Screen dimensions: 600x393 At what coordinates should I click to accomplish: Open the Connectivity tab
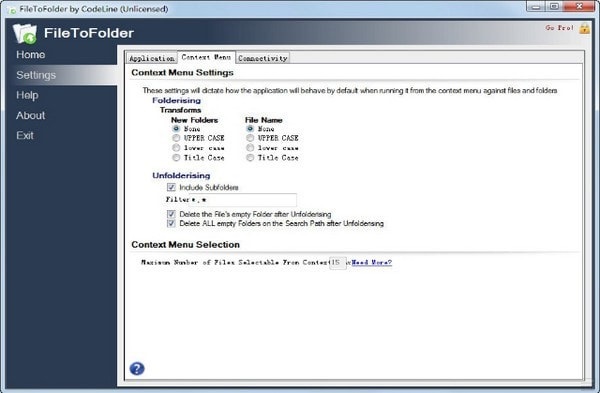(262, 58)
